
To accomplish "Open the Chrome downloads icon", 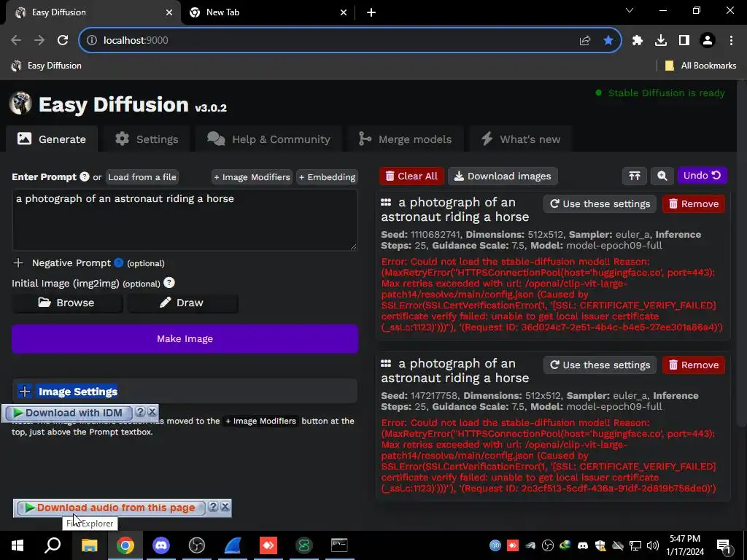I will 661,41.
